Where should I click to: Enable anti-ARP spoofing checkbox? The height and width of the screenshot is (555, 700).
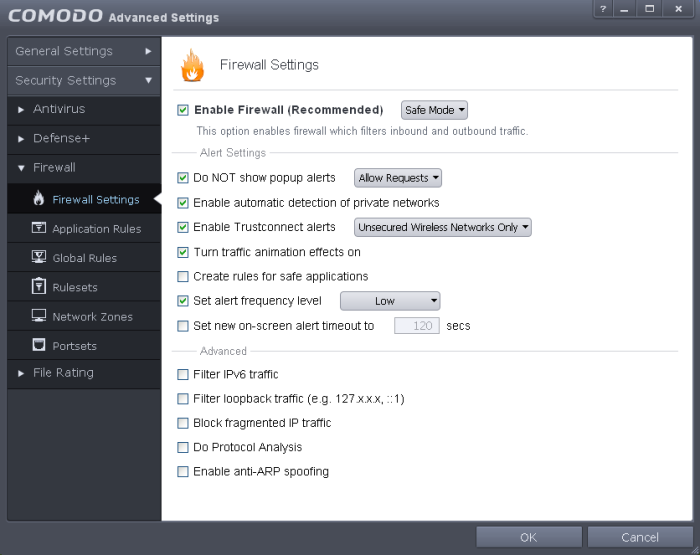pyautogui.click(x=183, y=472)
